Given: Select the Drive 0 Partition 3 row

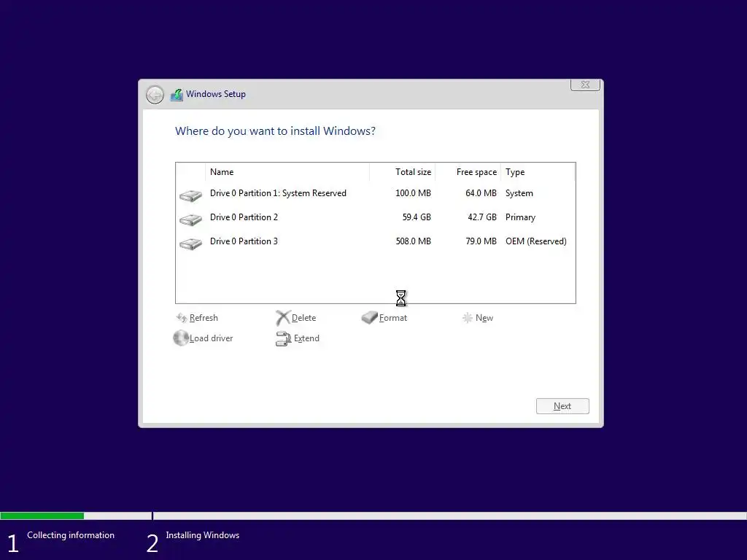Looking at the screenshot, I should coord(376,241).
